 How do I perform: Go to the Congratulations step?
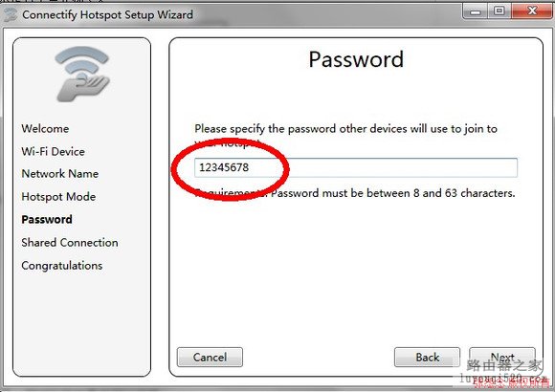(62, 266)
